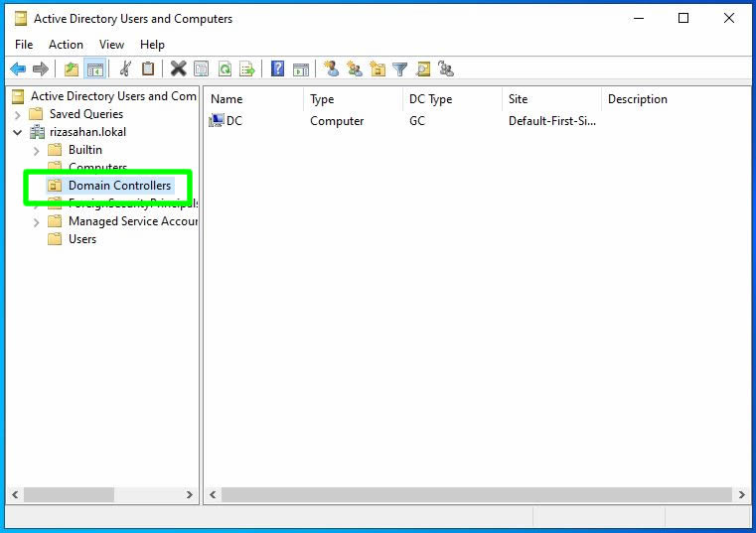Viewport: 756px width, 533px height.
Task: Click the Export List toolbar icon
Action: click(x=247, y=68)
